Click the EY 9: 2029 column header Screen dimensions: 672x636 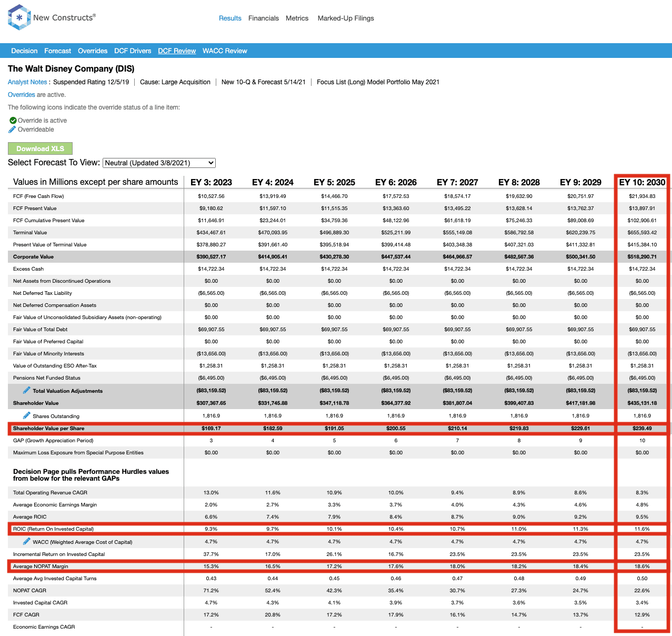click(580, 182)
